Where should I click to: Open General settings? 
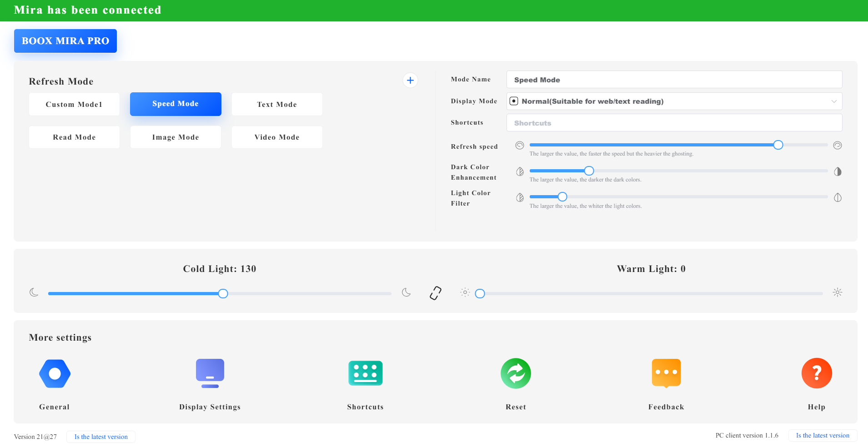click(55, 373)
